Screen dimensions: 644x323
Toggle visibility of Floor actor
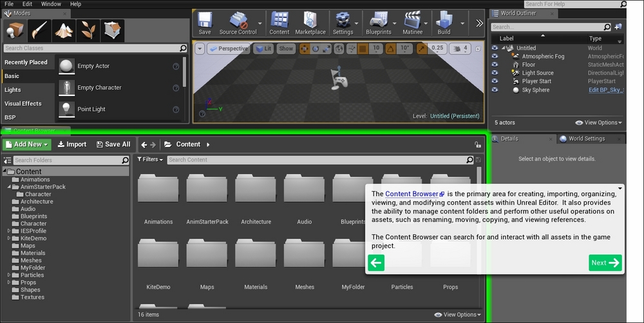495,64
